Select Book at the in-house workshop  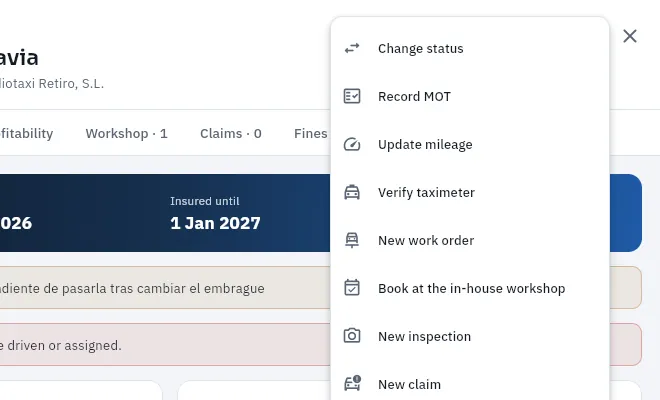coord(470,288)
